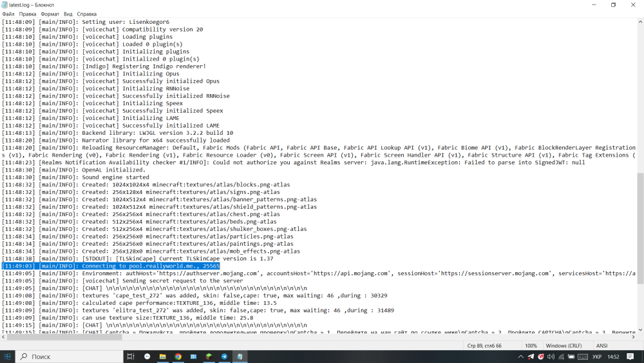This screenshot has width=644, height=363.
Task: Click 'Compatibility version 20' log line
Action: (x=102, y=29)
